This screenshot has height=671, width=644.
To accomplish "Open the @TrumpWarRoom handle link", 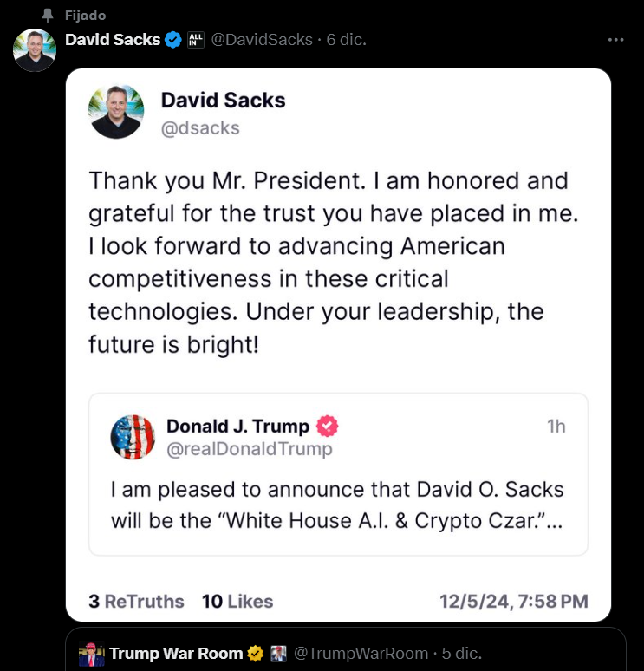I will tap(361, 653).
